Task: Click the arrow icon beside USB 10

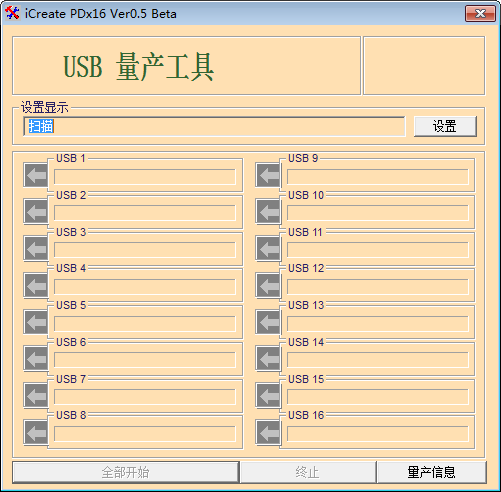Action: [268, 212]
